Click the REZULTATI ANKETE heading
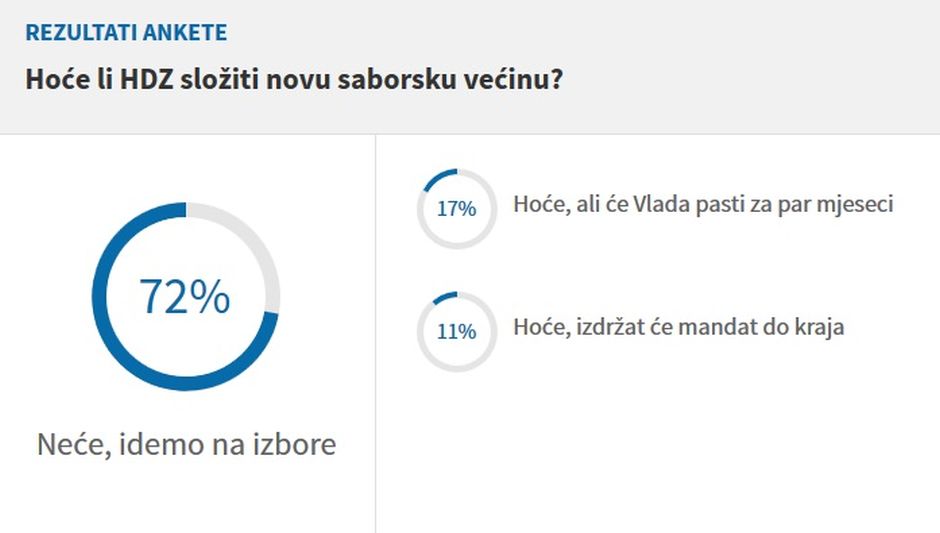This screenshot has width=940, height=533. pyautogui.click(x=126, y=32)
